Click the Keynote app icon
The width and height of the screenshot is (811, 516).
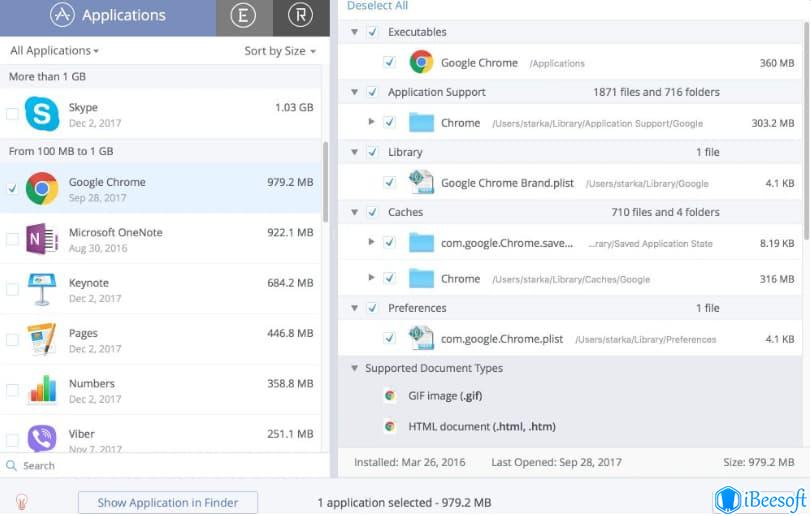click(x=42, y=290)
